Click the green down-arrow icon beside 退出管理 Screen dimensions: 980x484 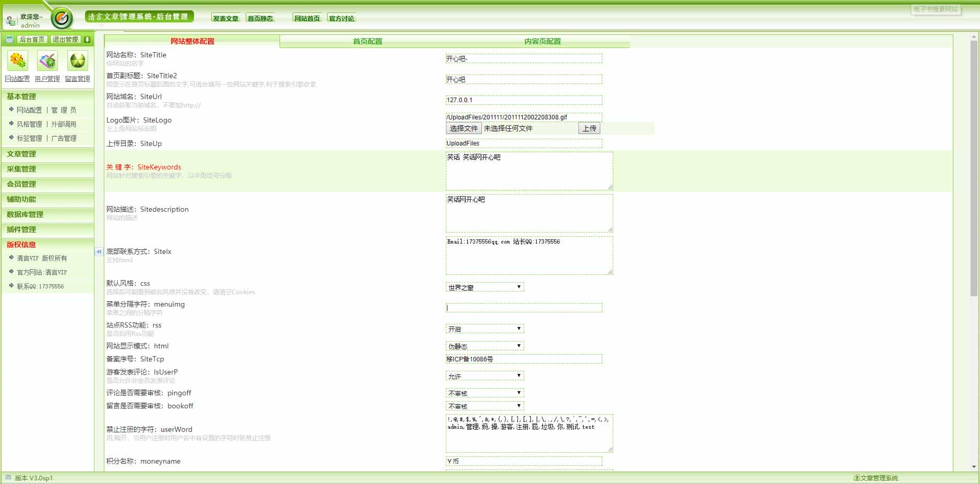(x=87, y=40)
